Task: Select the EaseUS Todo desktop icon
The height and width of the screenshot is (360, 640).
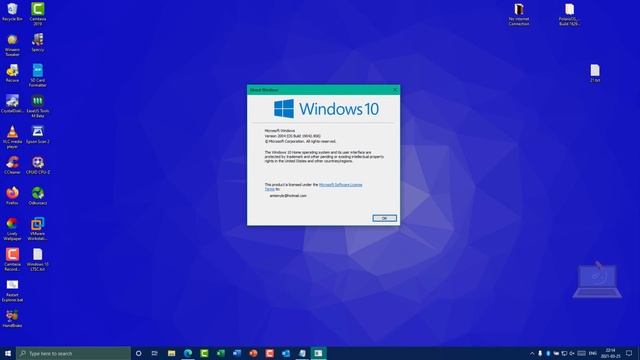Action: pyautogui.click(x=38, y=106)
